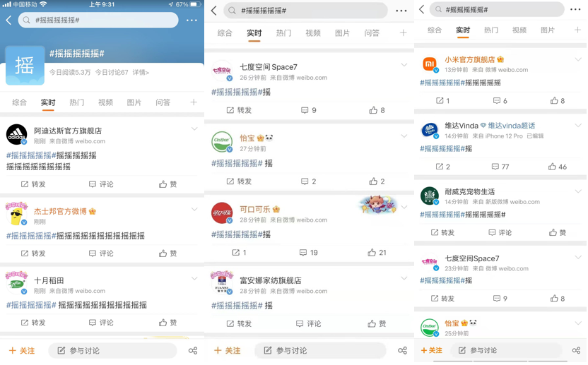Tap the comment icon on 阿迪达斯官方旗舰店 post
The width and height of the screenshot is (588, 365).
coord(93,184)
